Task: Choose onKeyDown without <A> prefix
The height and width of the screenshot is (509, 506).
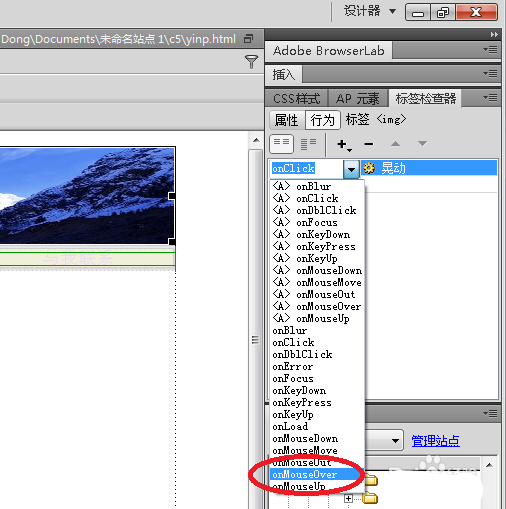Action: pos(317,390)
